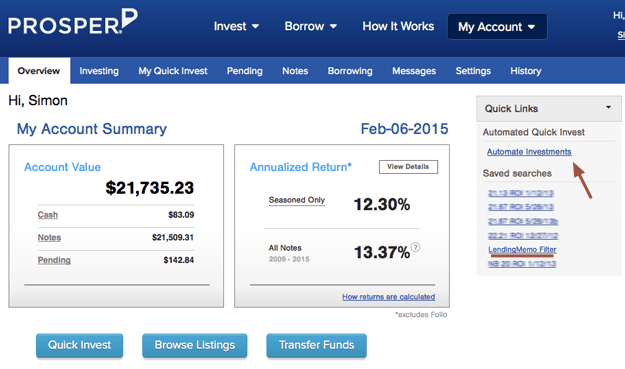Click the Quick Invest button
The width and height of the screenshot is (625, 369).
[x=79, y=345]
